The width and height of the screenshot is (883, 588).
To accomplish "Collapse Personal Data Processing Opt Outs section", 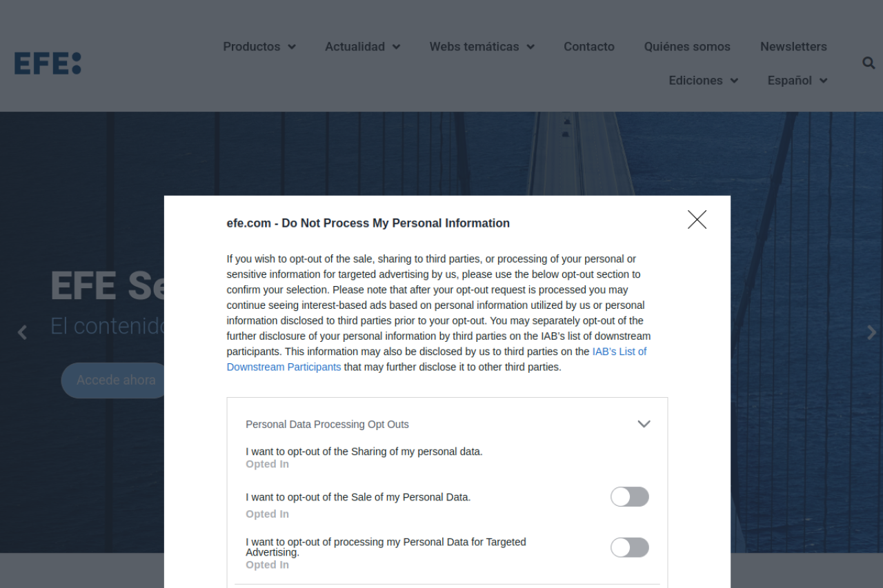I will 644,424.
